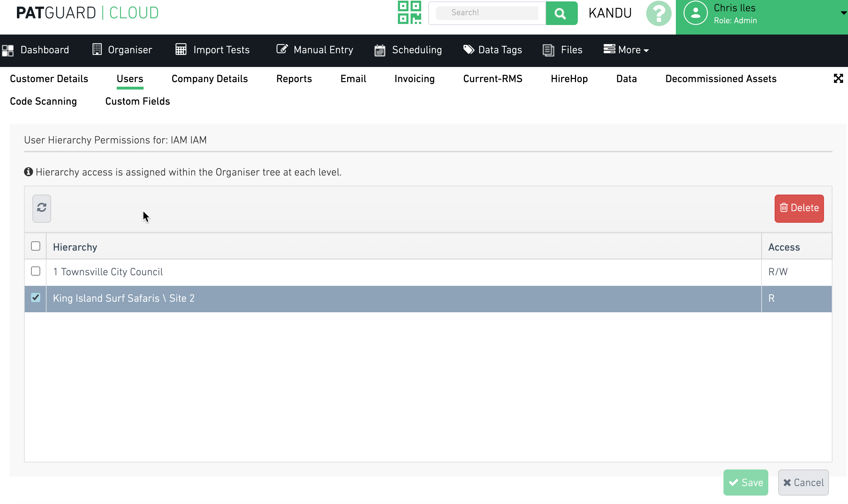Focus the Search! input field
This screenshot has height=504, width=848.
pyautogui.click(x=487, y=13)
